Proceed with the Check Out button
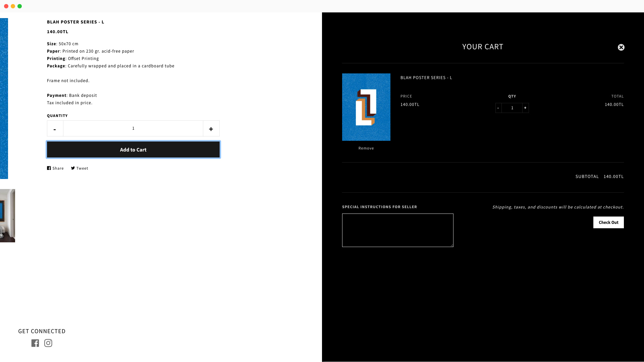The image size is (644, 362). (x=608, y=223)
